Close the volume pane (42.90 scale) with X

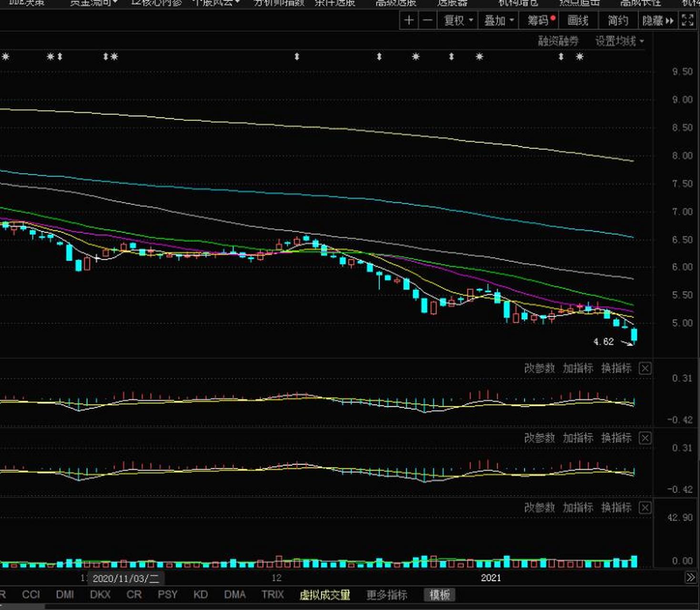pyautogui.click(x=645, y=508)
